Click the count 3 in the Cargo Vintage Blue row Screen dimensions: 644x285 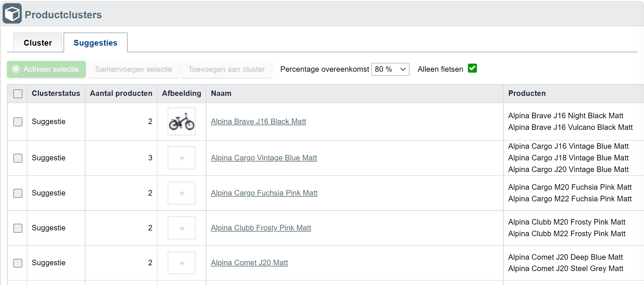150,158
